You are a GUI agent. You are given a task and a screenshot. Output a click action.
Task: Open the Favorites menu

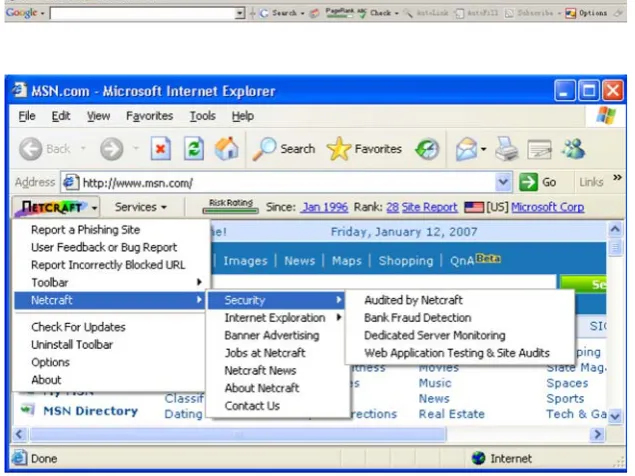click(149, 116)
